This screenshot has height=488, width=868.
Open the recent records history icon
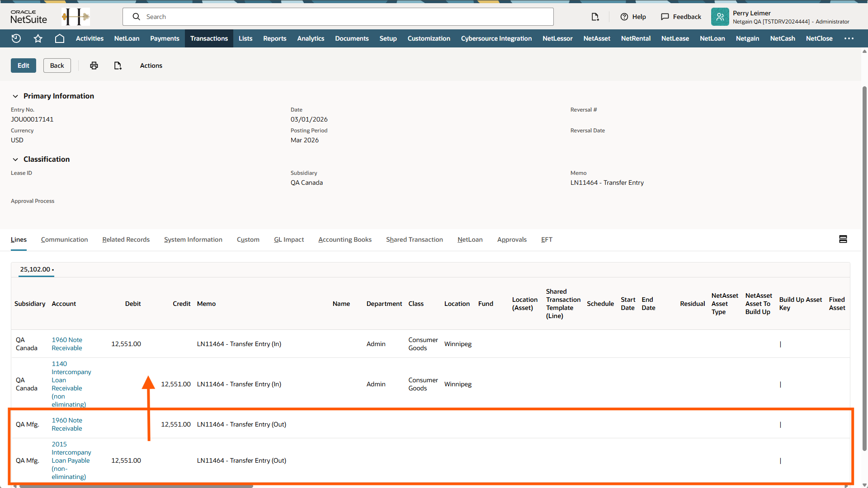[16, 38]
